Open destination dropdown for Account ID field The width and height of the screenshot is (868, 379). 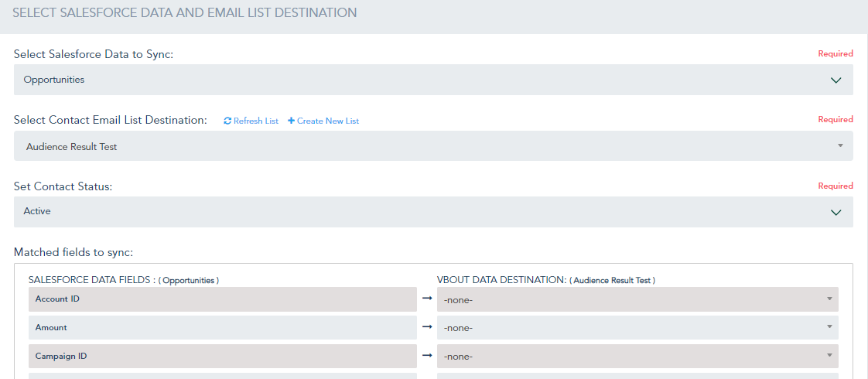click(x=637, y=299)
